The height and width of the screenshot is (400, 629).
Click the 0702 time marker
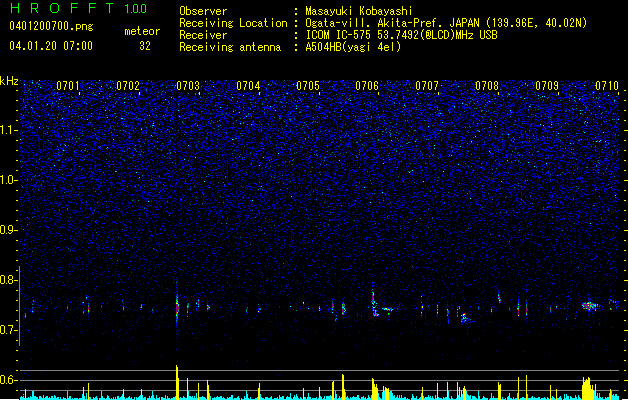coord(128,86)
